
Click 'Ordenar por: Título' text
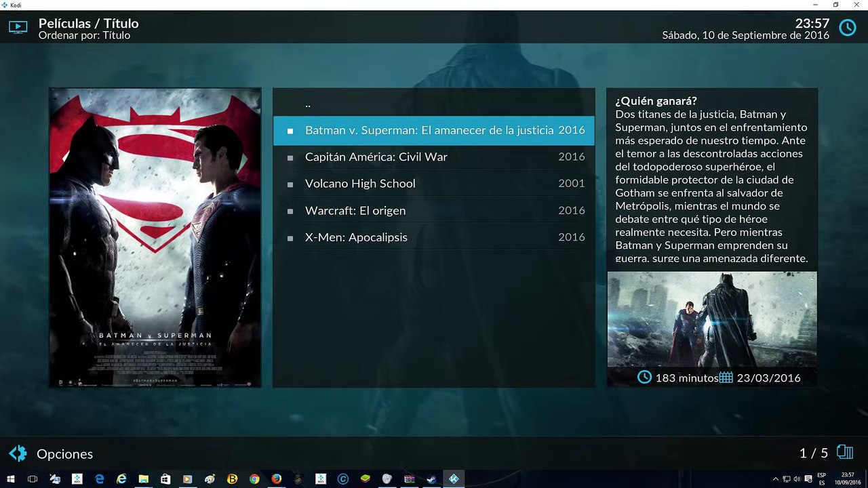coord(84,35)
